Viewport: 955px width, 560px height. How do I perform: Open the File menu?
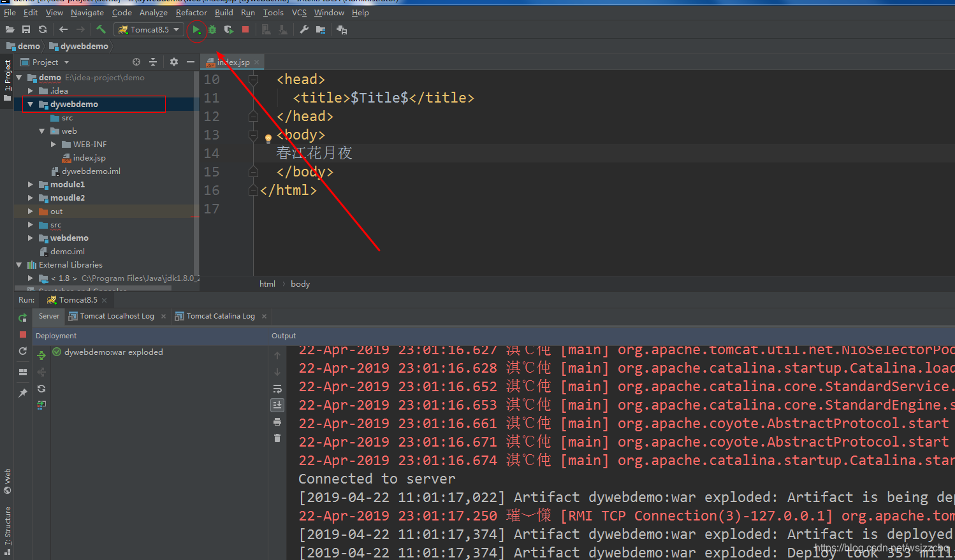point(10,12)
